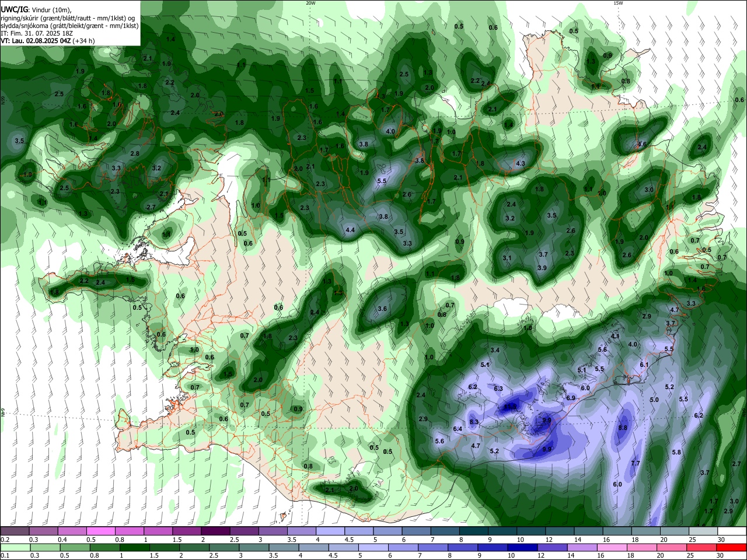Click the 8.8 precipitation value on the map
This screenshot has height=560, width=747.
(x=623, y=428)
